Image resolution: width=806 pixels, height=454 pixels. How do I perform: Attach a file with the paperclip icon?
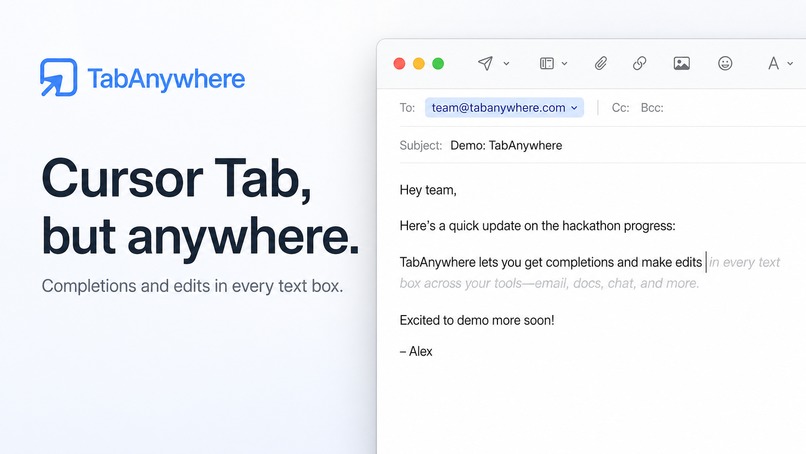(x=600, y=63)
